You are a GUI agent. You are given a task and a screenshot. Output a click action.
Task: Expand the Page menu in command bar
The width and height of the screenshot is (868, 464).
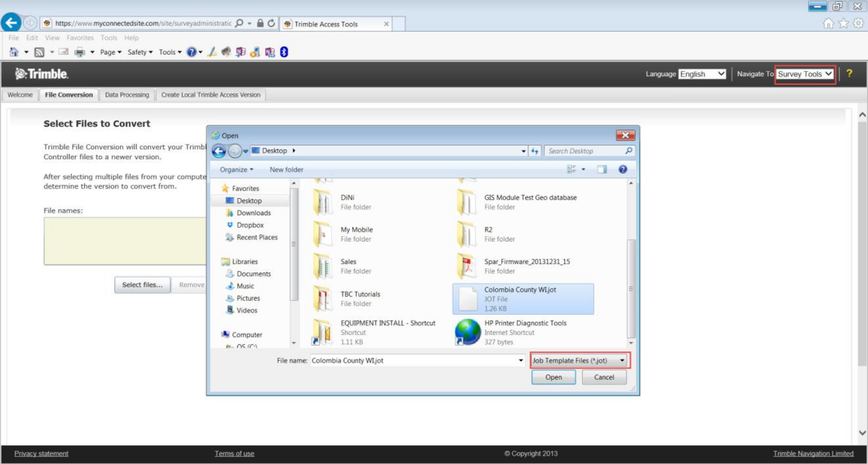click(110, 52)
